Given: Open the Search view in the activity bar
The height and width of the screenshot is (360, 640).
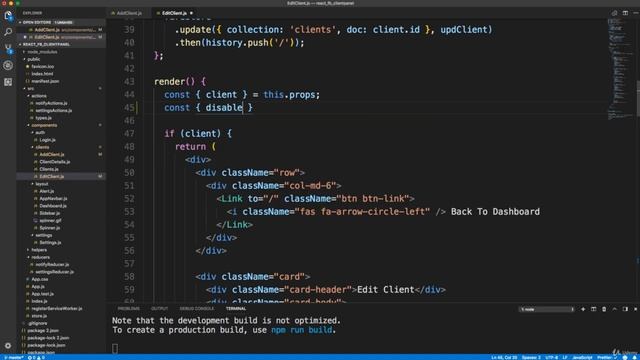Looking at the screenshot, I should click(x=8, y=32).
